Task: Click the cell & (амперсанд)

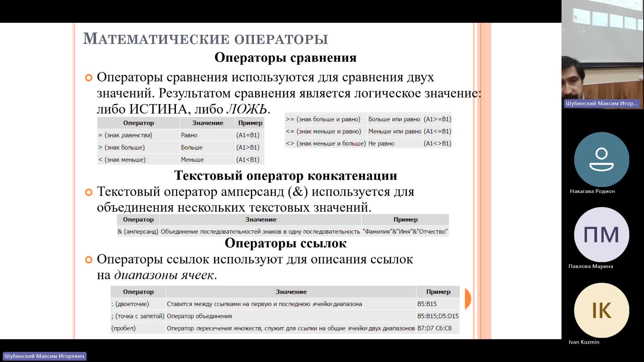Action: (138, 231)
